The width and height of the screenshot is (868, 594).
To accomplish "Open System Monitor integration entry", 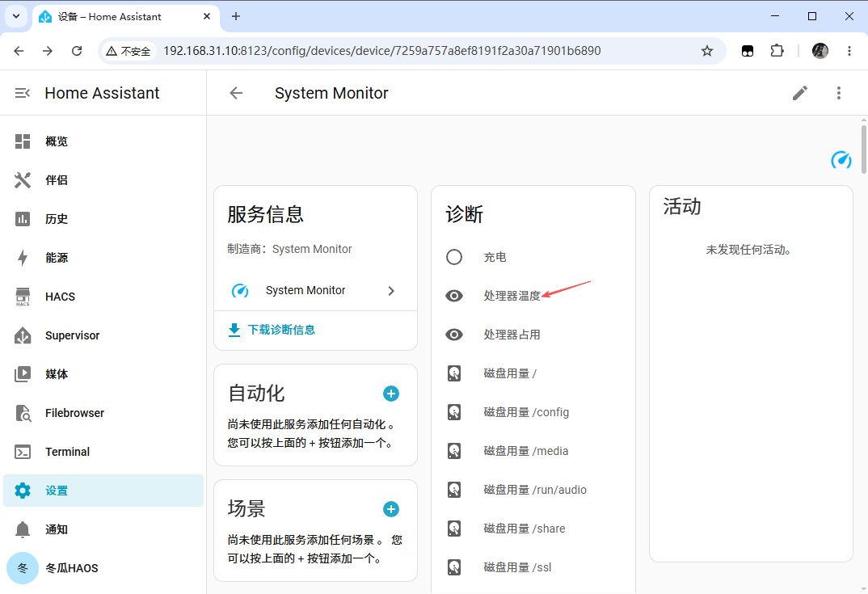I will 315,291.
